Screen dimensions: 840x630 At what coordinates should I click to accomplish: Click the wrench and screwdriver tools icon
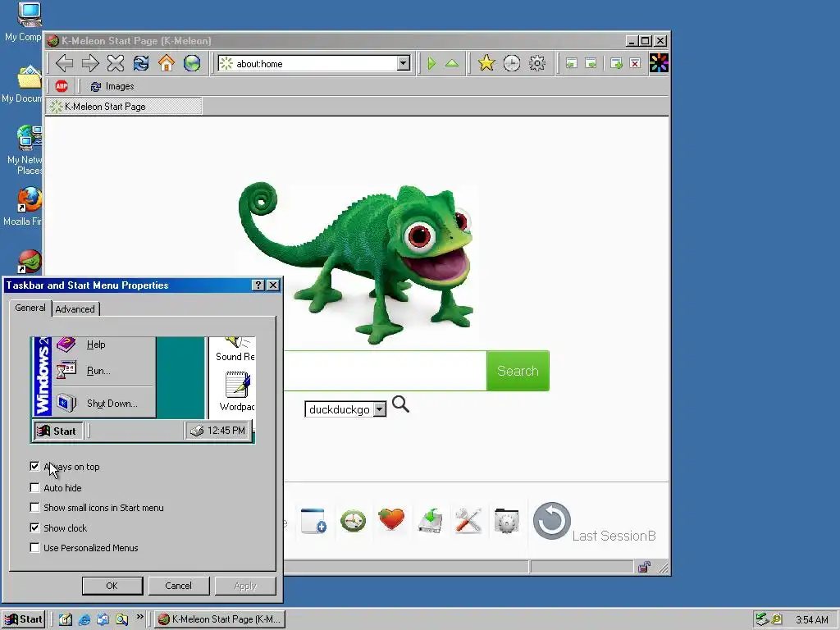[x=468, y=521]
